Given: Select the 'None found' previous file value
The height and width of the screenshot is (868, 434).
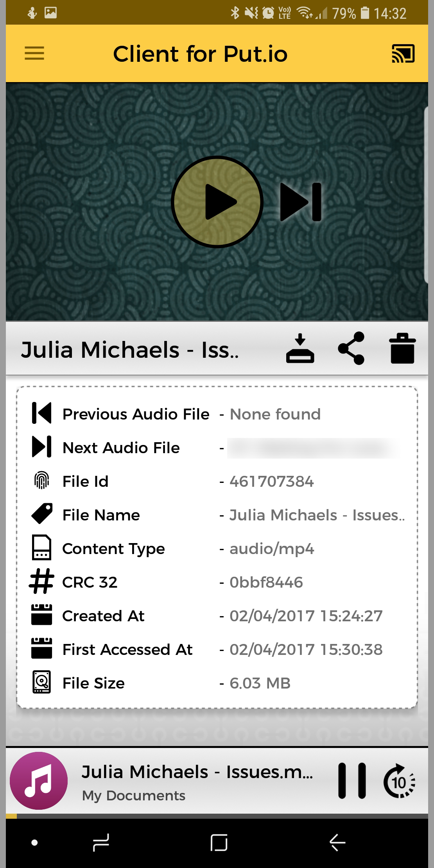Looking at the screenshot, I should point(275,414).
